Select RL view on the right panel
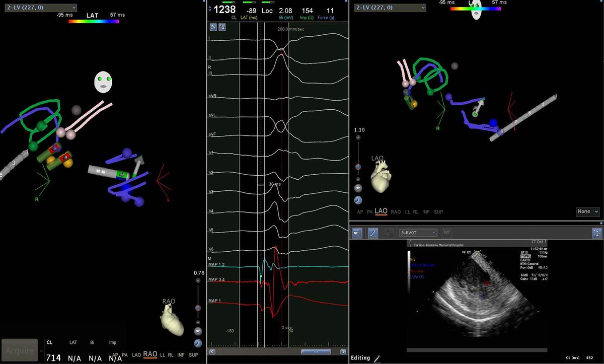604x364 pixels. (x=416, y=212)
